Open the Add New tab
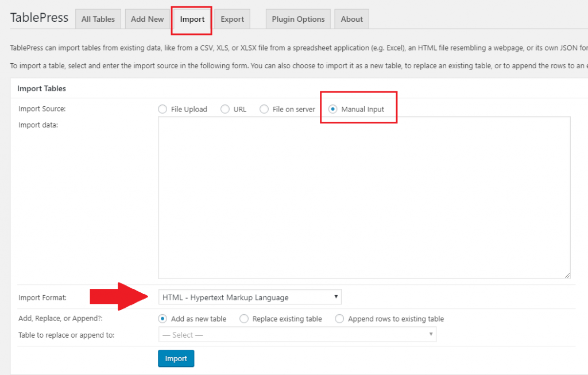Screen dimensions: 588x375 [147, 18]
